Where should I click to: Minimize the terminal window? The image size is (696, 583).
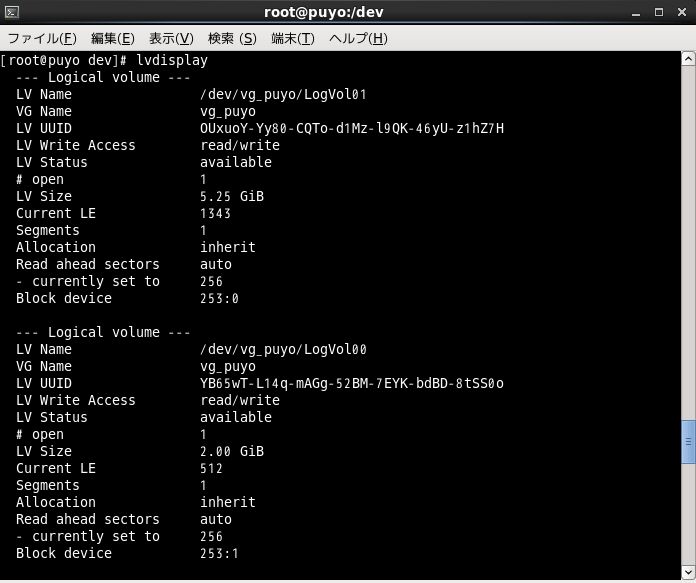pyautogui.click(x=636, y=13)
